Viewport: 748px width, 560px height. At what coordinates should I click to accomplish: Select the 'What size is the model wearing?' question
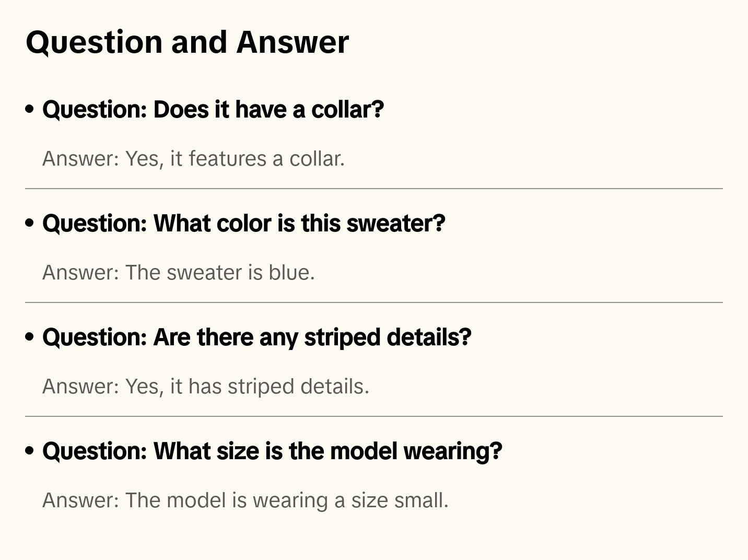coord(272,451)
